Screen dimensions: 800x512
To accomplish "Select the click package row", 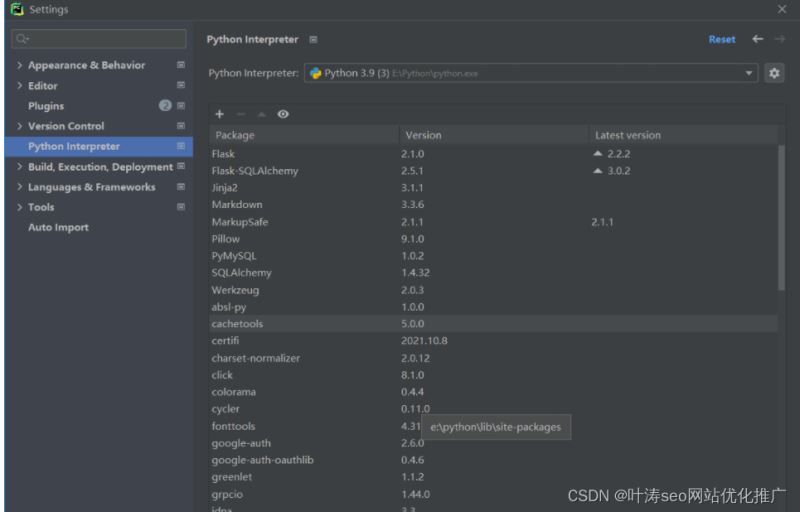I will click(x=493, y=375).
